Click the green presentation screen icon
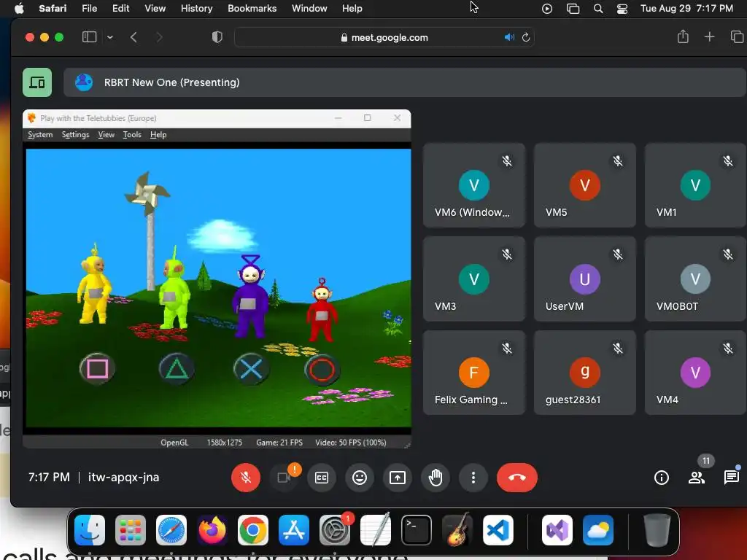This screenshot has height=560, width=747. click(x=37, y=82)
